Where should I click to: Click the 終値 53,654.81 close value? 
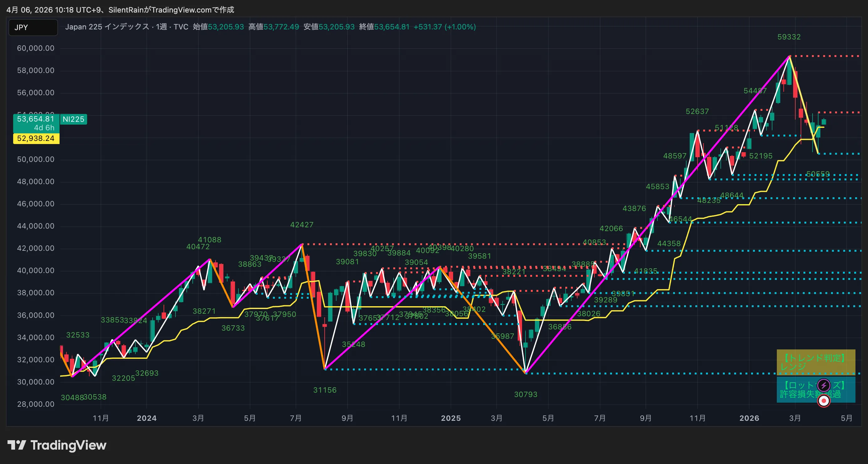tap(384, 27)
